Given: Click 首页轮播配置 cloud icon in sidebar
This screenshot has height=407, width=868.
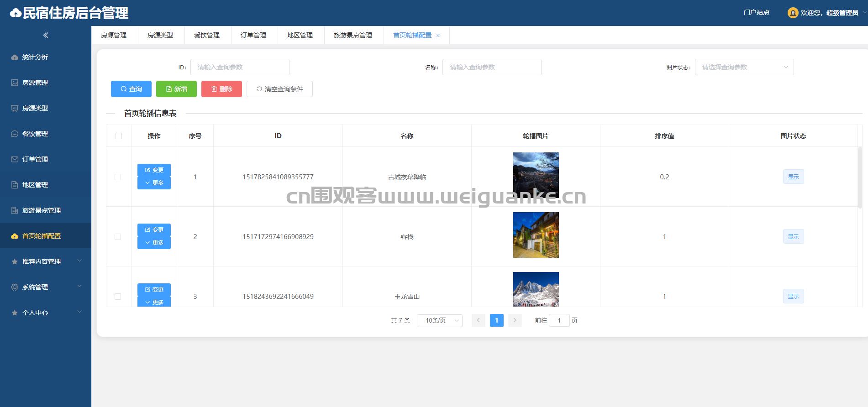Looking at the screenshot, I should (x=15, y=236).
